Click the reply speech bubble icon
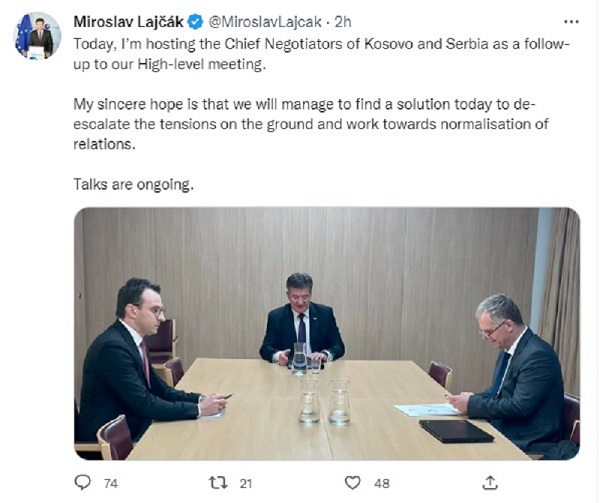The height and width of the screenshot is (503, 600). (82, 483)
